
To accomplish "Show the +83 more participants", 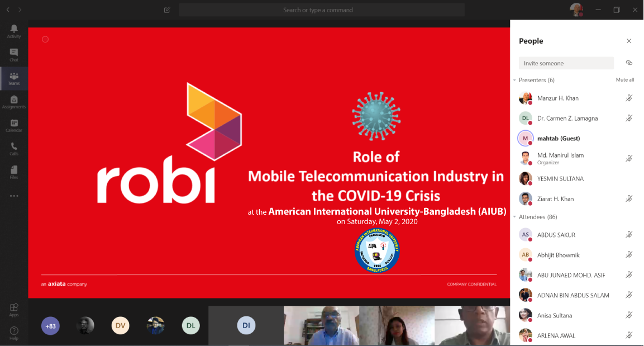I will pyautogui.click(x=50, y=326).
